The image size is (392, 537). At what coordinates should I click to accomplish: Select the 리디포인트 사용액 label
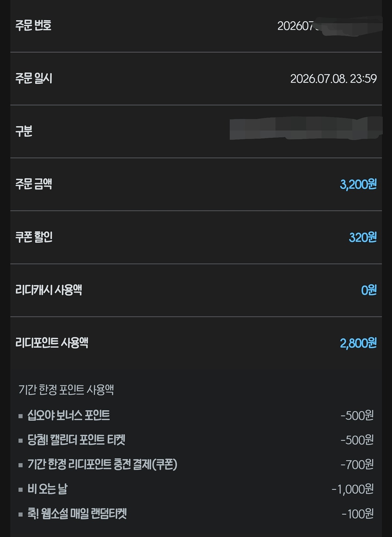pos(52,343)
